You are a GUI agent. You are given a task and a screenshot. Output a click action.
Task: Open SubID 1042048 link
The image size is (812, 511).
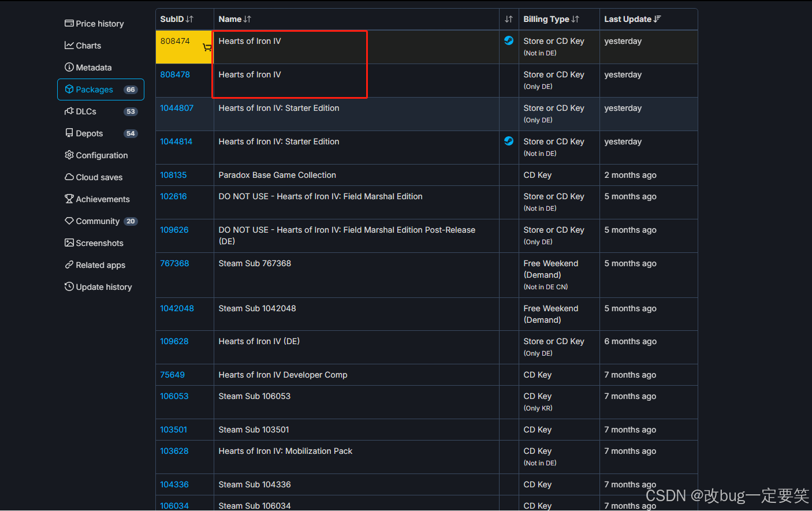click(x=177, y=308)
